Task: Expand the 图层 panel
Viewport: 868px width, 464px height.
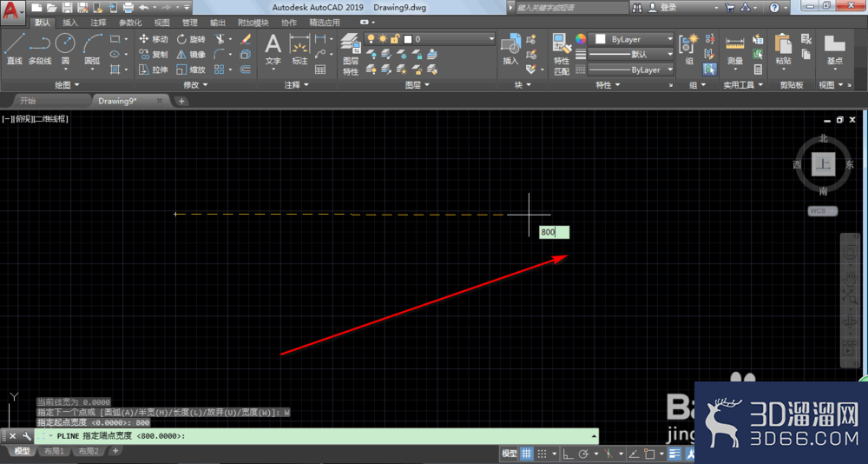Action: coord(418,85)
